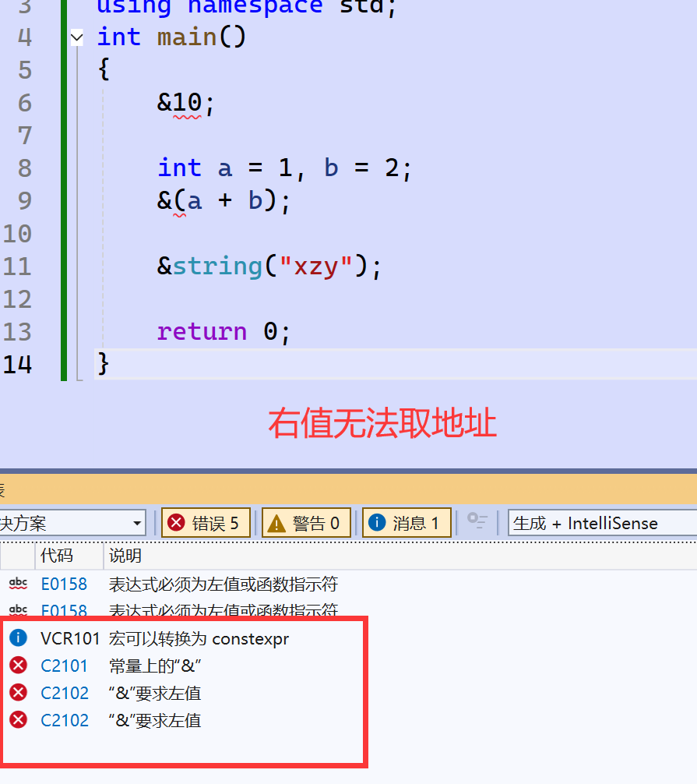Toggle the 消息 1 filter button
The height and width of the screenshot is (784, 697).
tap(406, 522)
